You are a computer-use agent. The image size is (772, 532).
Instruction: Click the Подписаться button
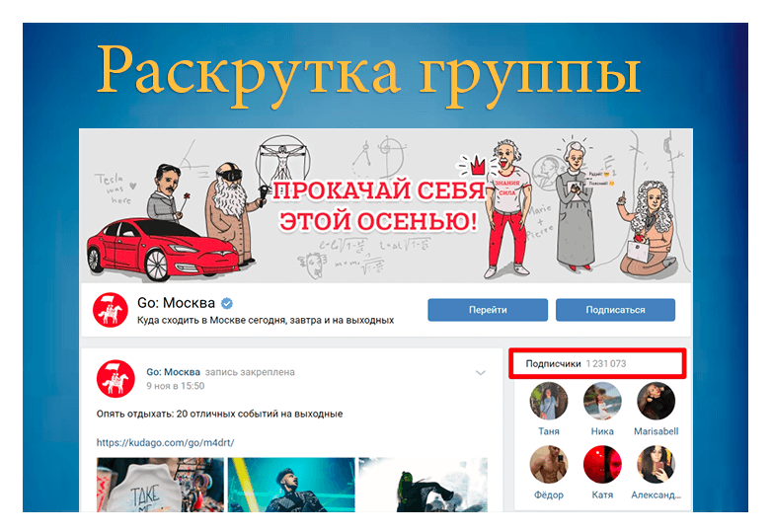615,310
